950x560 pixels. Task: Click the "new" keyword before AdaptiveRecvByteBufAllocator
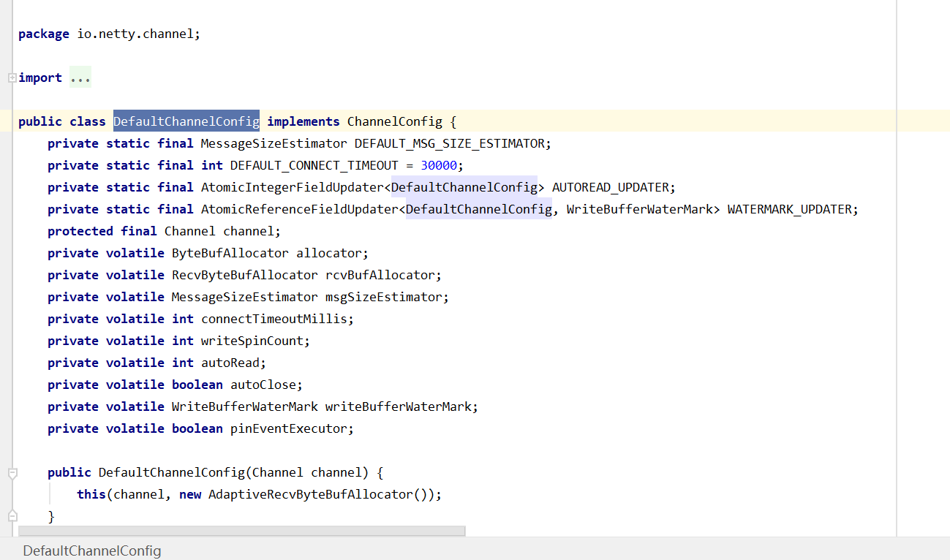tap(190, 494)
